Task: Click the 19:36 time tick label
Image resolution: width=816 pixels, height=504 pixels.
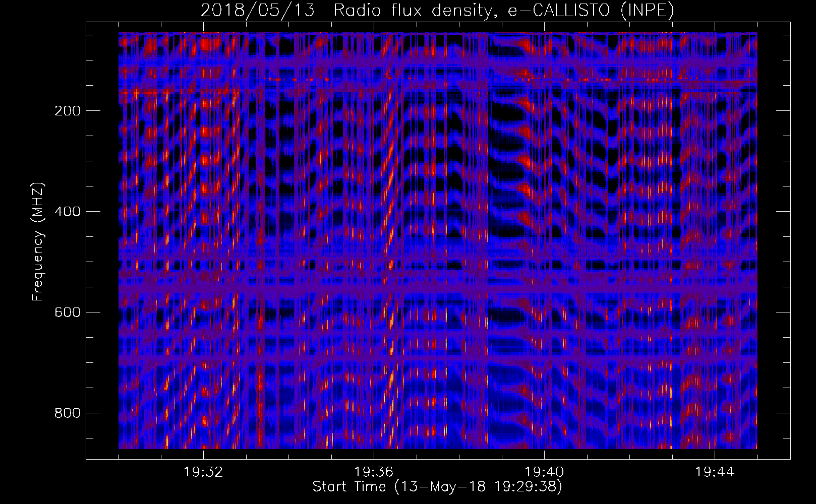Action: click(374, 472)
